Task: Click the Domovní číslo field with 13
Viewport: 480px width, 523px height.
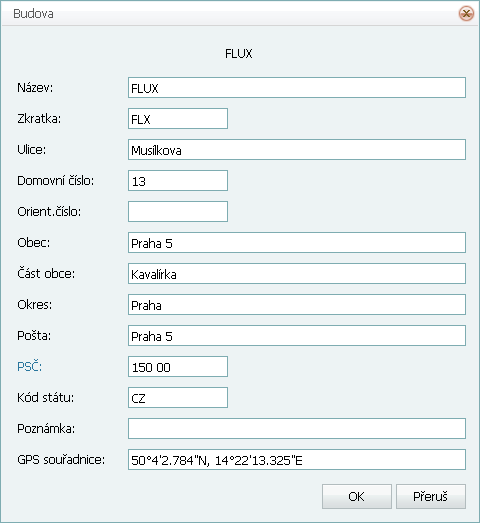Action: pos(178,180)
